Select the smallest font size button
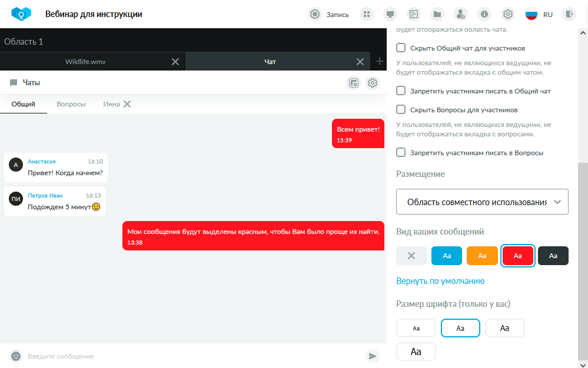The width and height of the screenshot is (588, 368). point(416,328)
